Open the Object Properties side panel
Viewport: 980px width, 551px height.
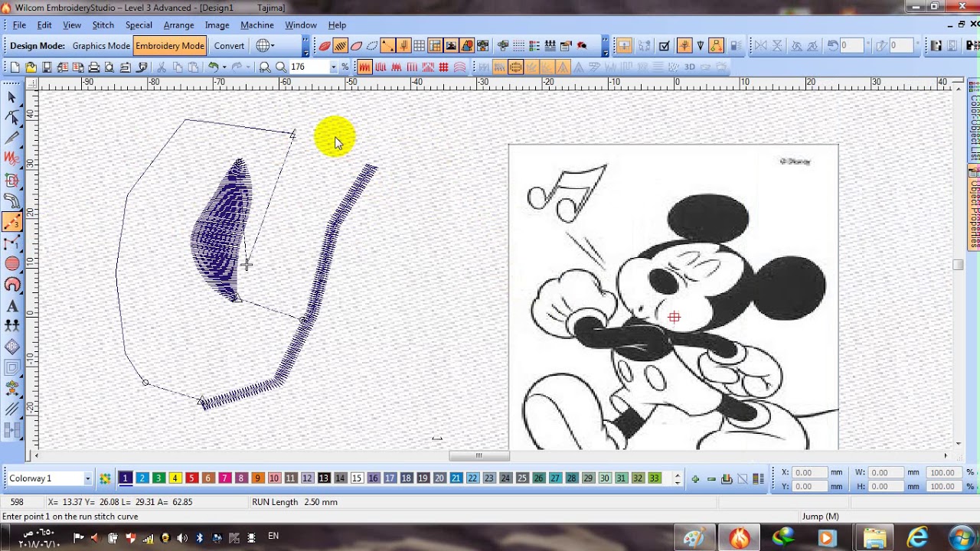coord(975,207)
